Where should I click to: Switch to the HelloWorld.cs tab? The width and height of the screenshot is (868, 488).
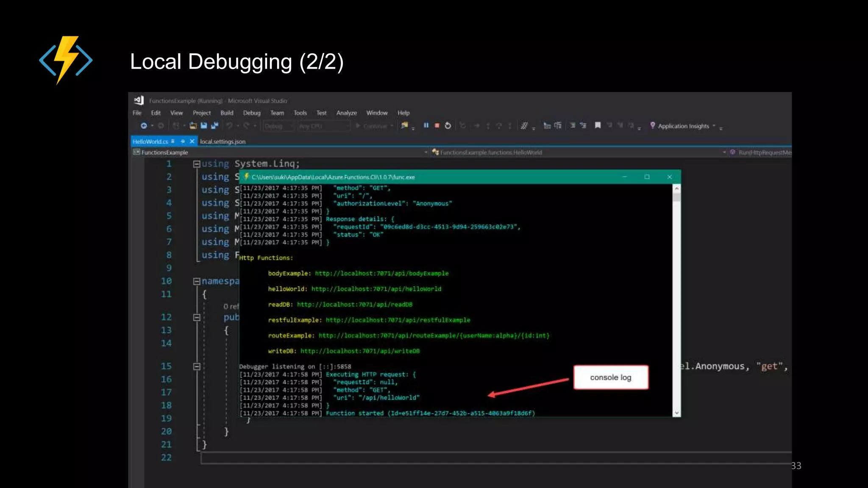coord(150,141)
